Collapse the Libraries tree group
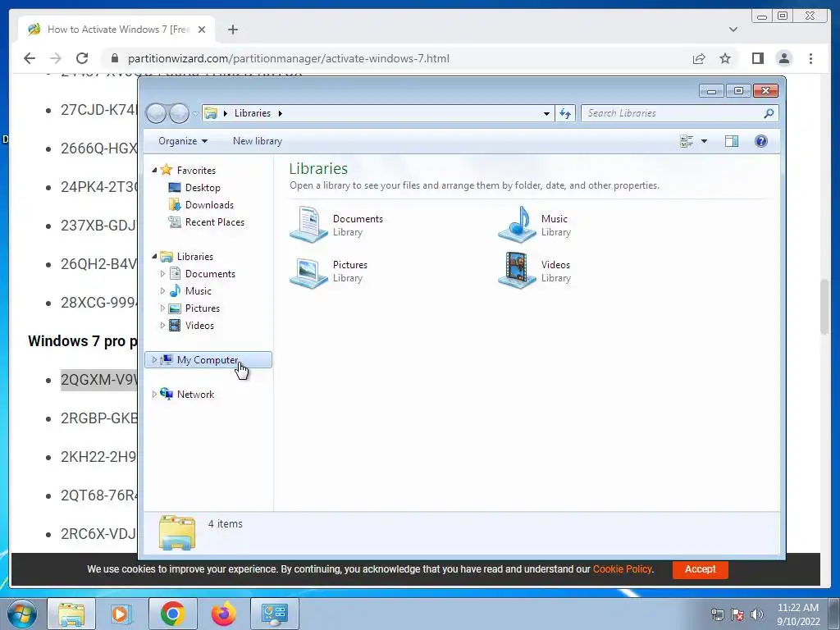 [x=154, y=256]
